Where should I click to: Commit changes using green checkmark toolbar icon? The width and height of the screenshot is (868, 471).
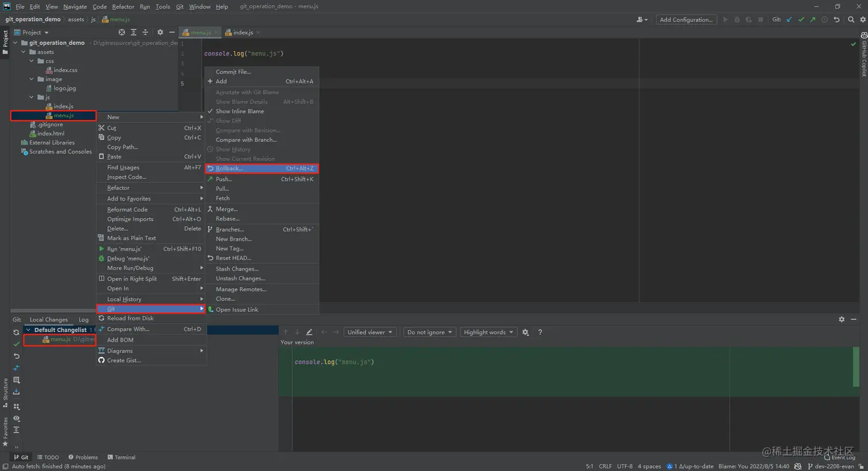(x=801, y=19)
